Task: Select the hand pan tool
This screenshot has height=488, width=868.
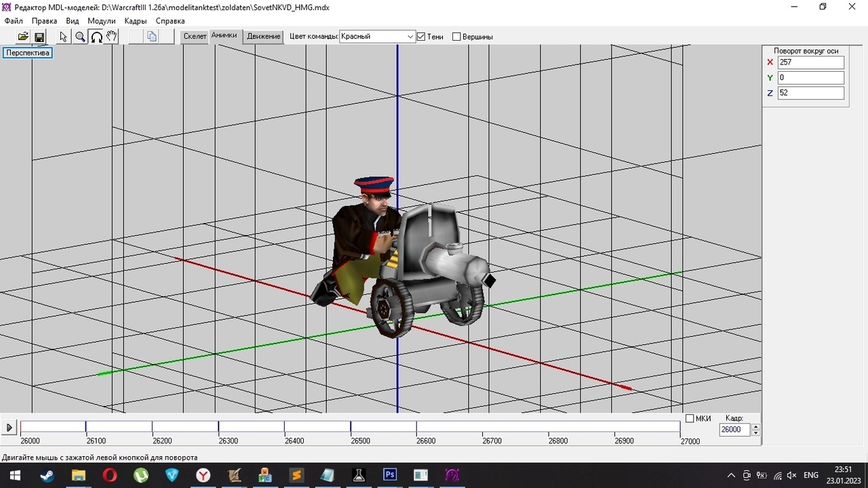Action: point(112,37)
